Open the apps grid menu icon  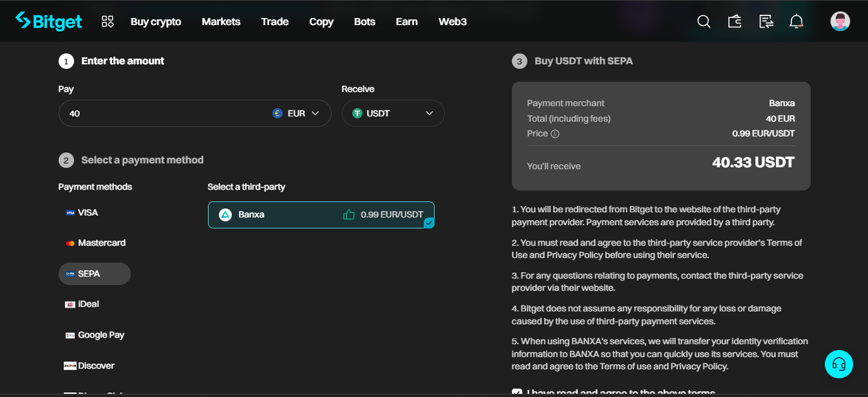tap(108, 22)
